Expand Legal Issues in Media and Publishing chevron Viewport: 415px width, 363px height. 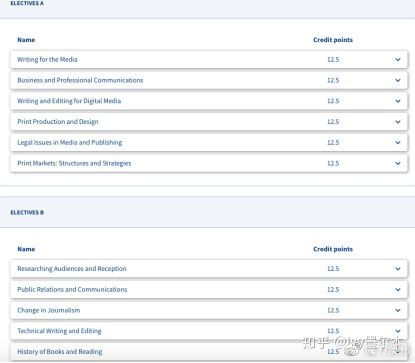click(x=398, y=143)
